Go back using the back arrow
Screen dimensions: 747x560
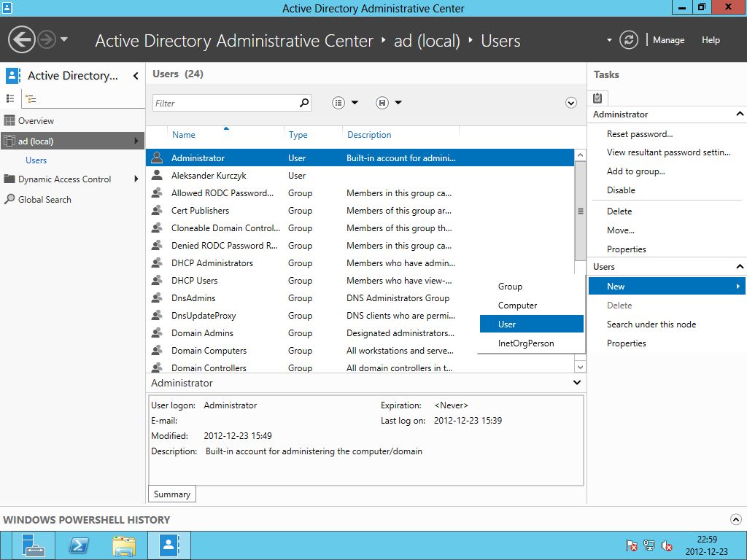pos(22,39)
